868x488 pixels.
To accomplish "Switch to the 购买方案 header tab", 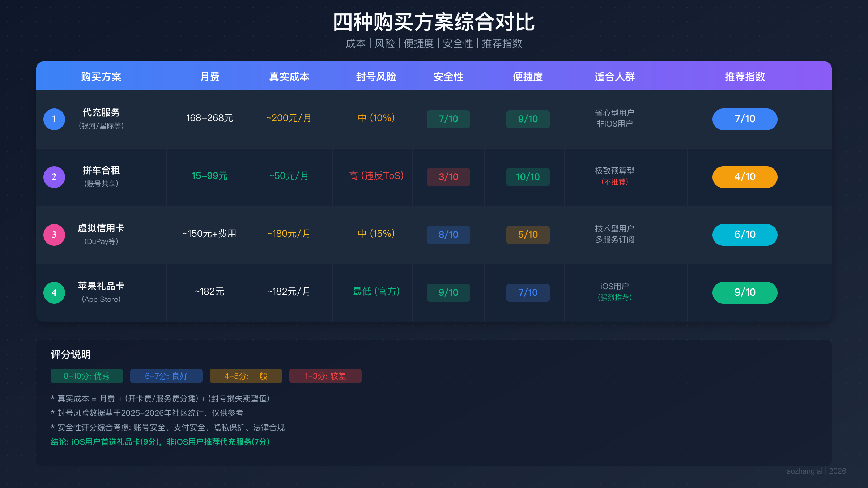I will tap(101, 76).
